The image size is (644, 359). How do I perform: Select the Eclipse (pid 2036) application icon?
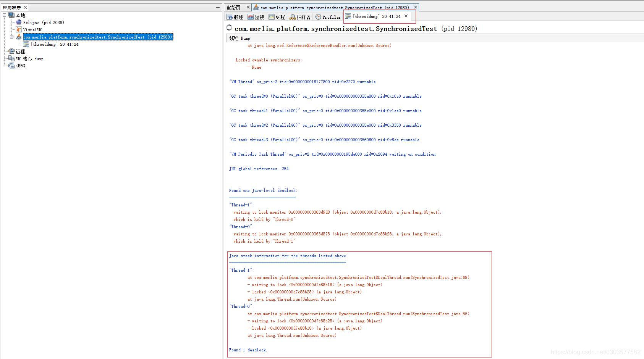tap(19, 23)
